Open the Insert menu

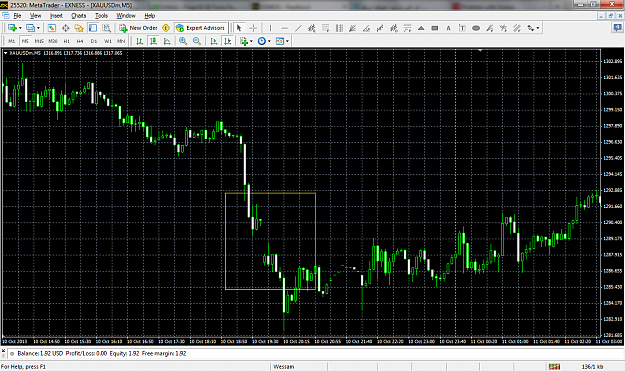pyautogui.click(x=56, y=16)
